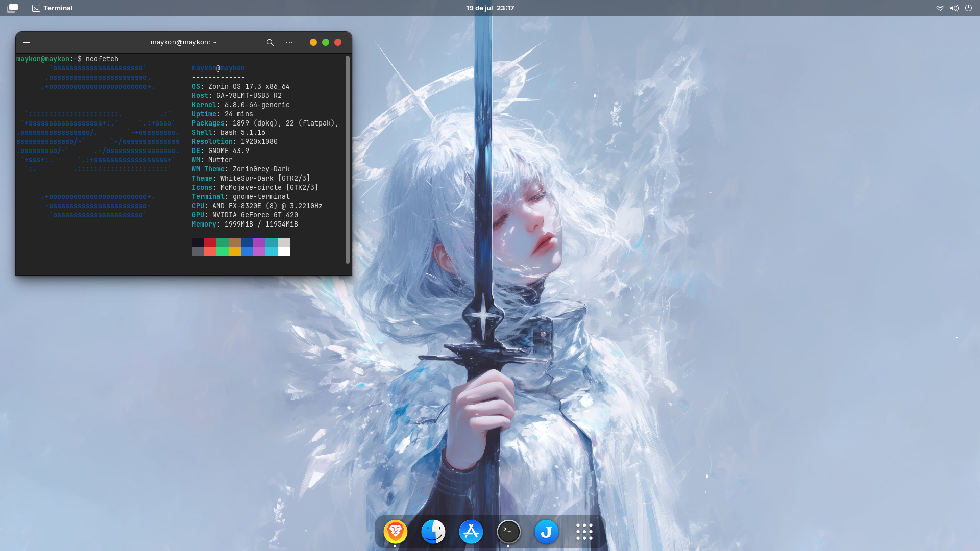Open a new terminal tab with plus icon
980x551 pixels.
(x=27, y=42)
